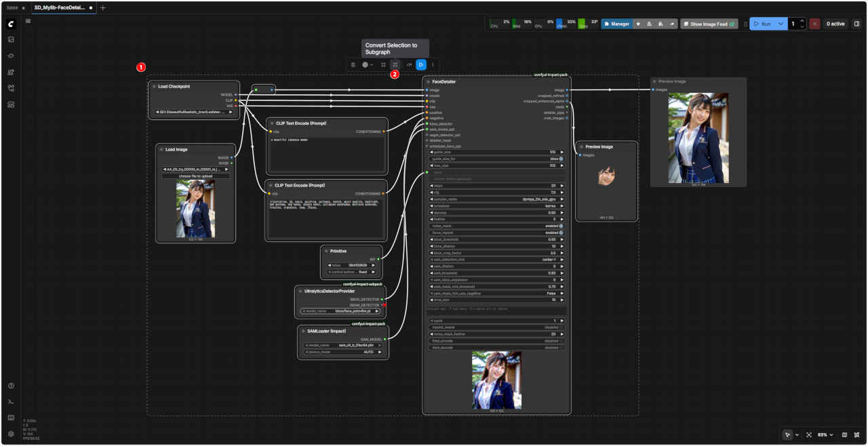Click the blue execute-selection play icon
This screenshot has height=446, width=868.
(x=420, y=65)
